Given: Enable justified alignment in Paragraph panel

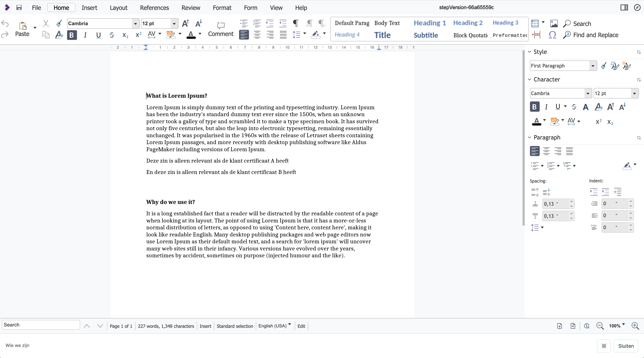Looking at the screenshot, I should (569, 151).
